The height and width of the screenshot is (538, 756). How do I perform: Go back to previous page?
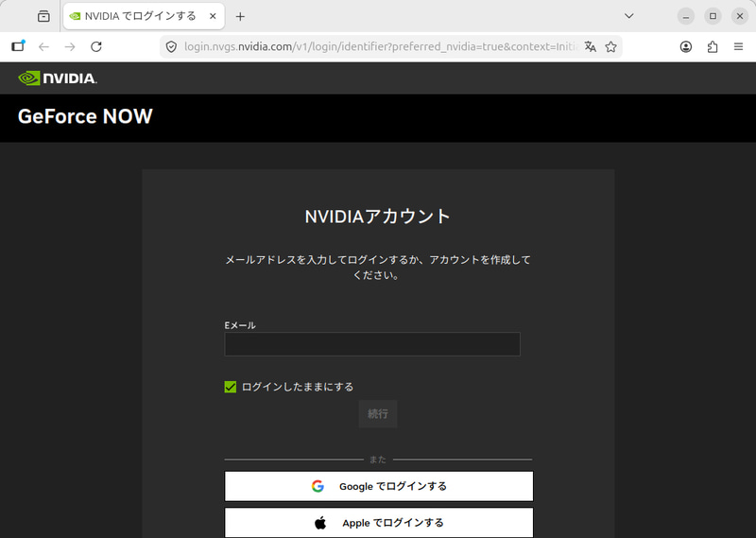pyautogui.click(x=43, y=47)
